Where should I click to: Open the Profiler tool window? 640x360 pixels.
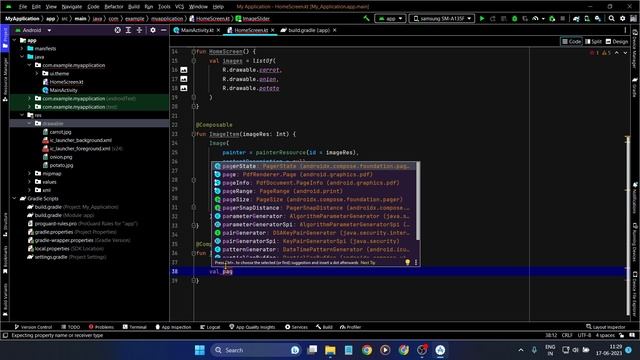(350, 327)
